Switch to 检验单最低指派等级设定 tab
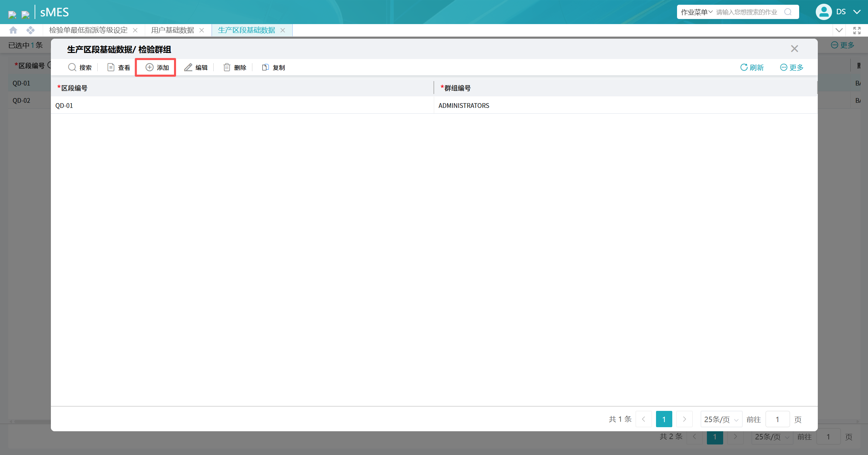The image size is (868, 455). pyautogui.click(x=88, y=30)
